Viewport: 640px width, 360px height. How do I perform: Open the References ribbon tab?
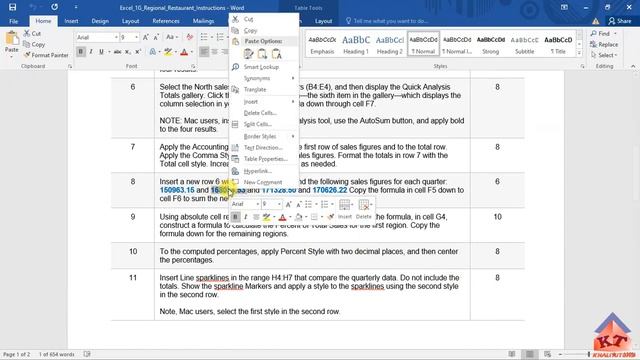click(x=166, y=21)
